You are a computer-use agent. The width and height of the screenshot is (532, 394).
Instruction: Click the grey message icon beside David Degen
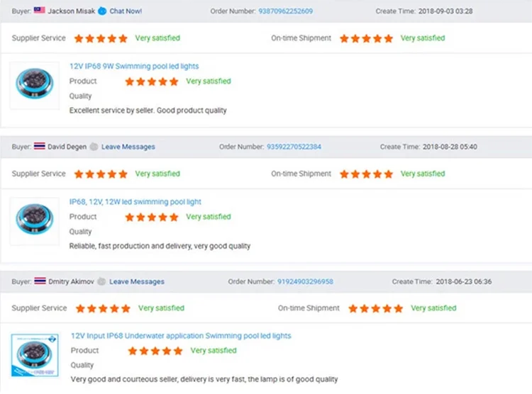94,147
